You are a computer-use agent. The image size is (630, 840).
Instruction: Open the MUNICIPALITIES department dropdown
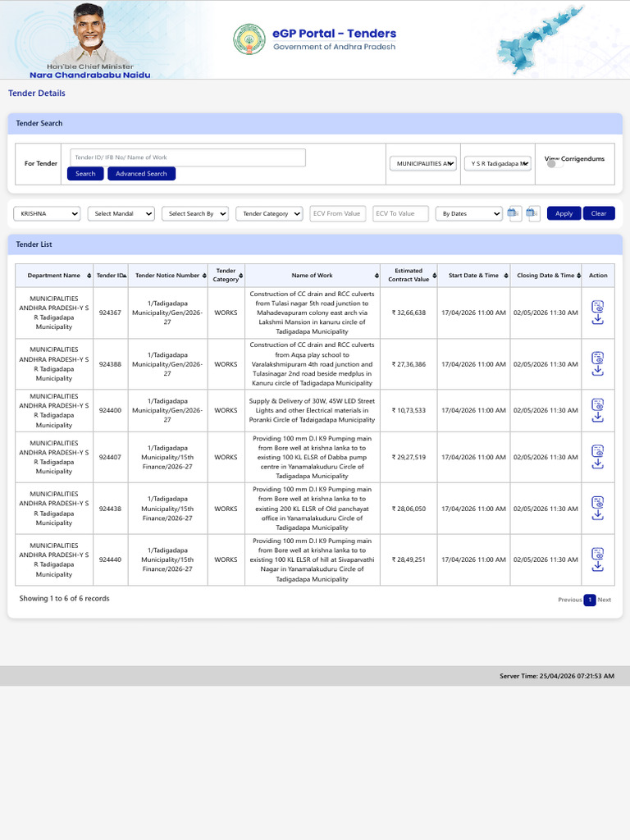click(x=423, y=163)
